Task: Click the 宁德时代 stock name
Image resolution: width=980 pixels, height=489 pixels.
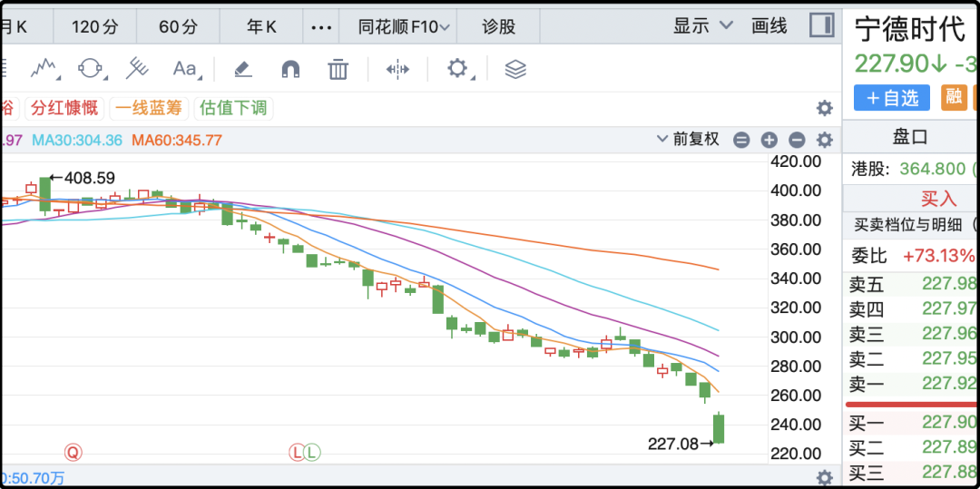Action: (x=909, y=29)
